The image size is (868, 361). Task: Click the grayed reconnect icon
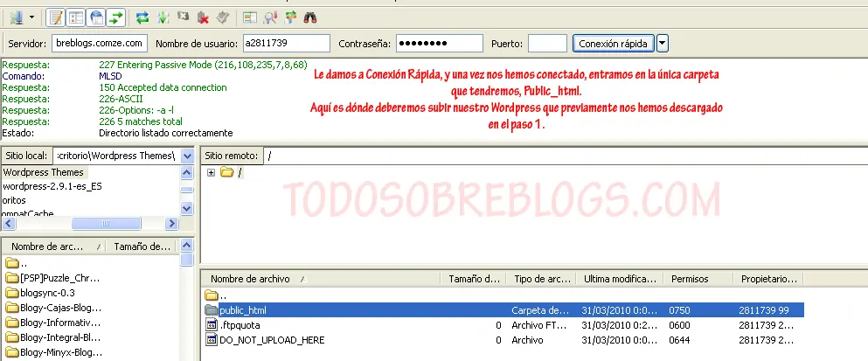[x=223, y=17]
